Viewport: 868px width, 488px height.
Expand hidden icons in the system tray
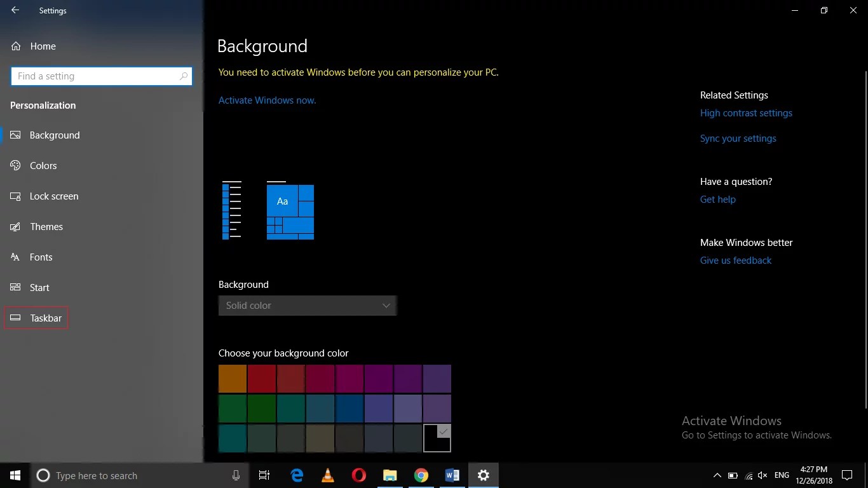(717, 475)
